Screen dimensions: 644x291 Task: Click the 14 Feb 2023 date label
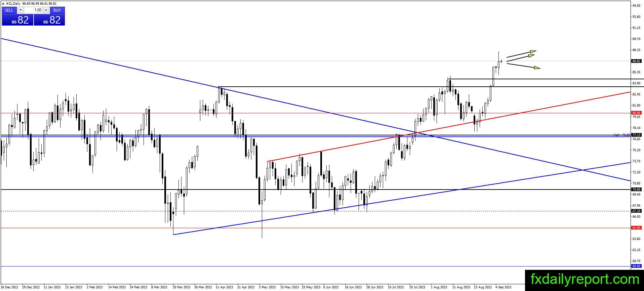[117, 287]
